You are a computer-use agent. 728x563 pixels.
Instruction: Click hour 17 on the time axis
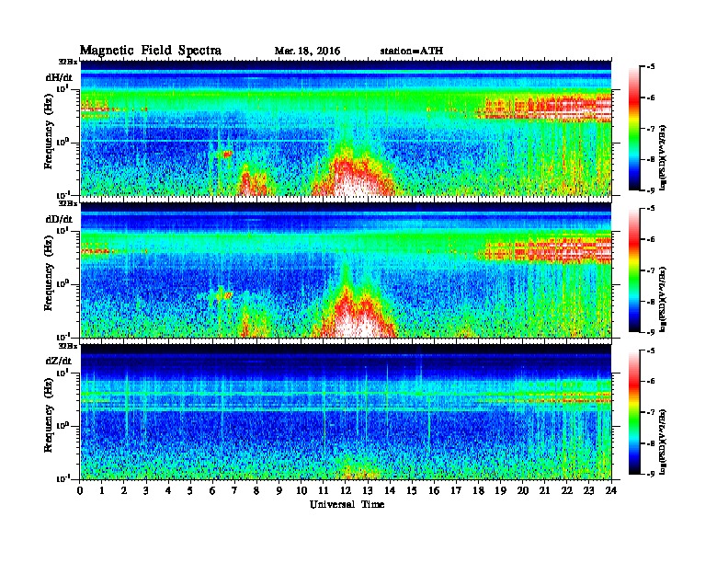click(457, 490)
